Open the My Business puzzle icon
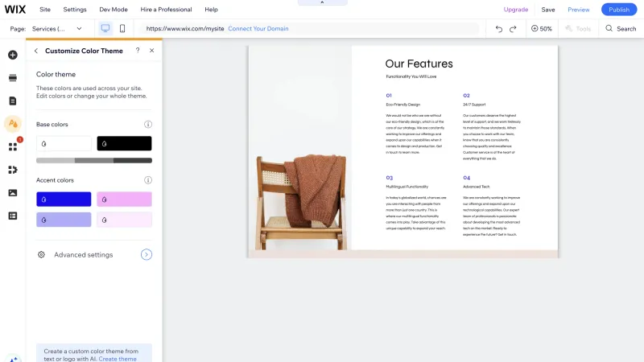 pyautogui.click(x=13, y=170)
